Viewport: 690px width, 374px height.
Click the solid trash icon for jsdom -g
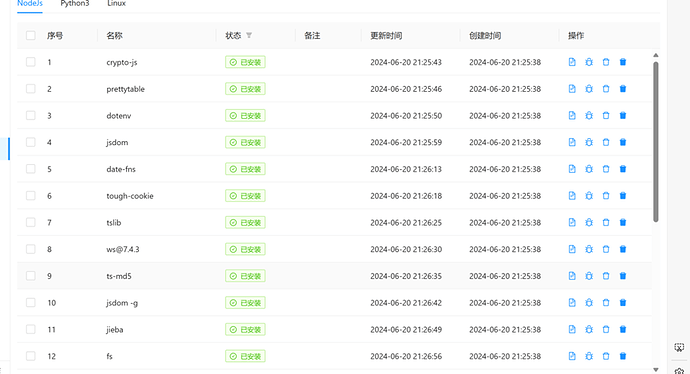(x=623, y=303)
